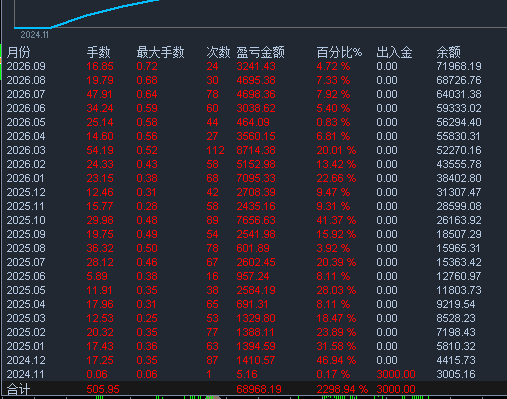This screenshot has width=507, height=399.
Task: Click profit amount 7095.33
Action: pos(256,178)
